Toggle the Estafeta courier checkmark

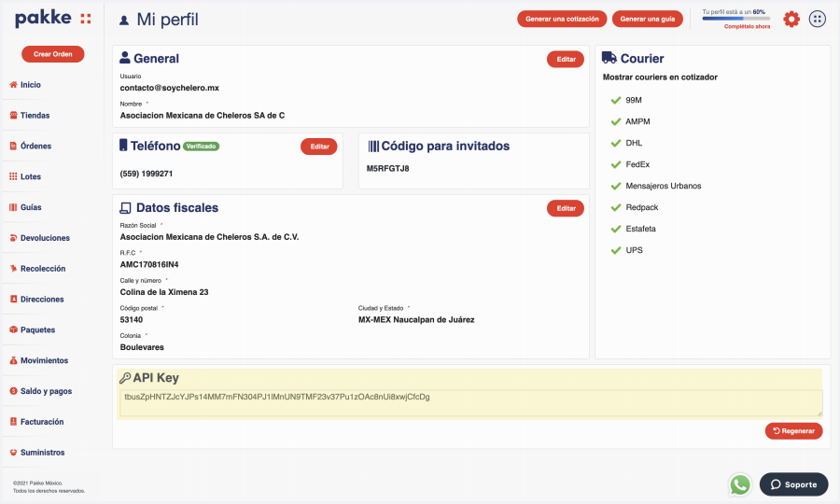(x=615, y=229)
